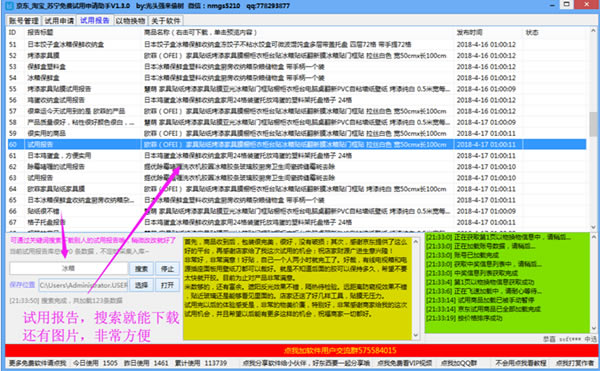
Task: Open the 以物换物 tab
Action: pos(130,21)
